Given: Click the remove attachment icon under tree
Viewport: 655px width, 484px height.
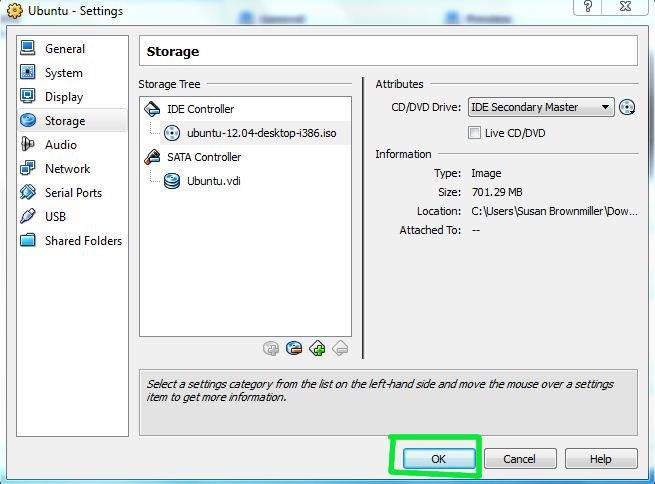Looking at the screenshot, I should click(294, 348).
